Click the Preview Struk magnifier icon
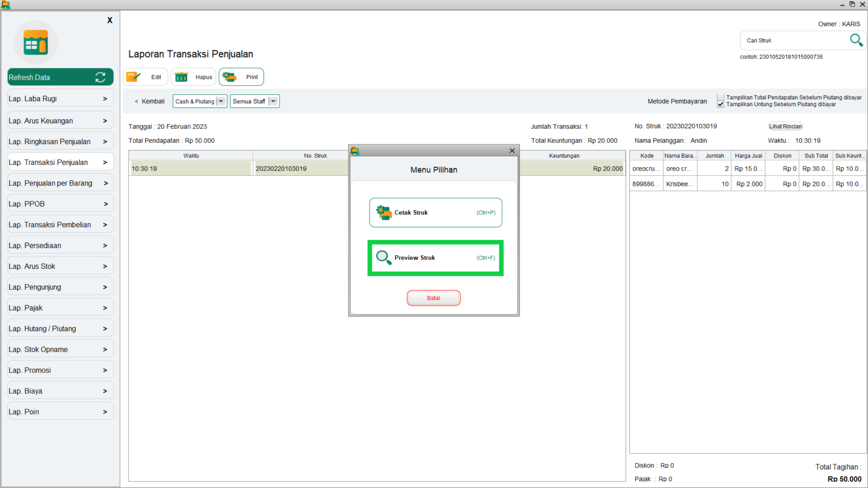The image size is (868, 488). click(x=384, y=258)
